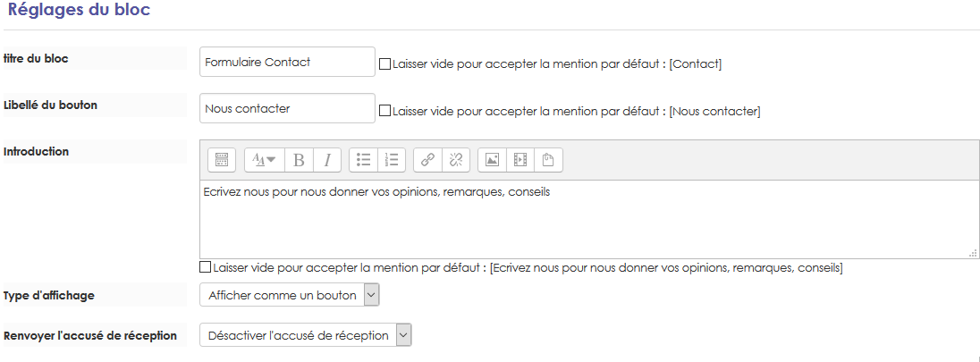The width and height of the screenshot is (980, 362).
Task: Expand the Renvoyer l'accusé de réception dropdown
Action: (x=306, y=335)
